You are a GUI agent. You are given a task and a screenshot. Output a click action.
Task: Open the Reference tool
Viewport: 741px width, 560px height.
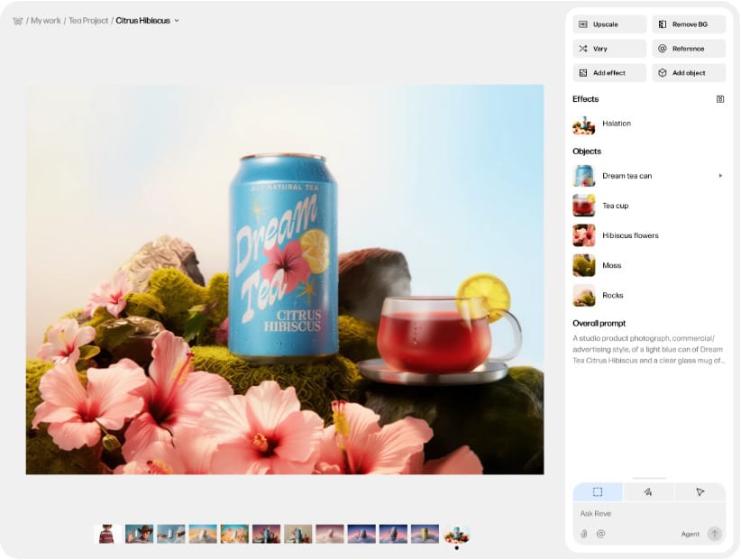click(689, 49)
